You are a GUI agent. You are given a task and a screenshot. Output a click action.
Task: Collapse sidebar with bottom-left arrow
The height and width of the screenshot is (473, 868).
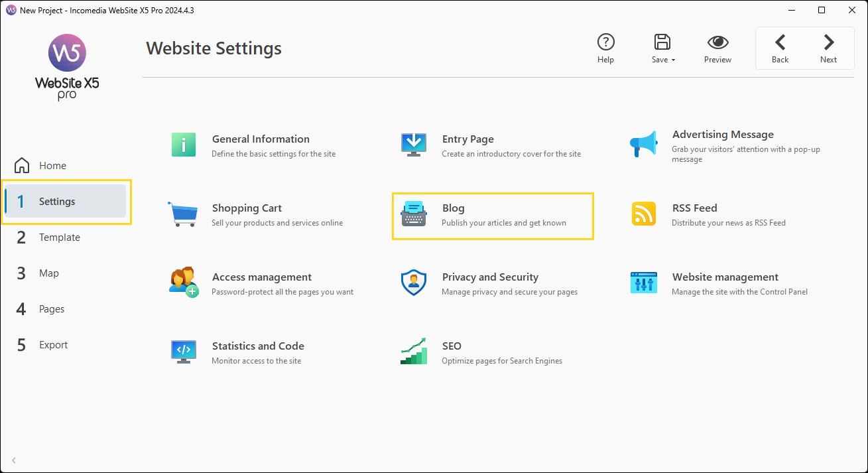tap(14, 460)
